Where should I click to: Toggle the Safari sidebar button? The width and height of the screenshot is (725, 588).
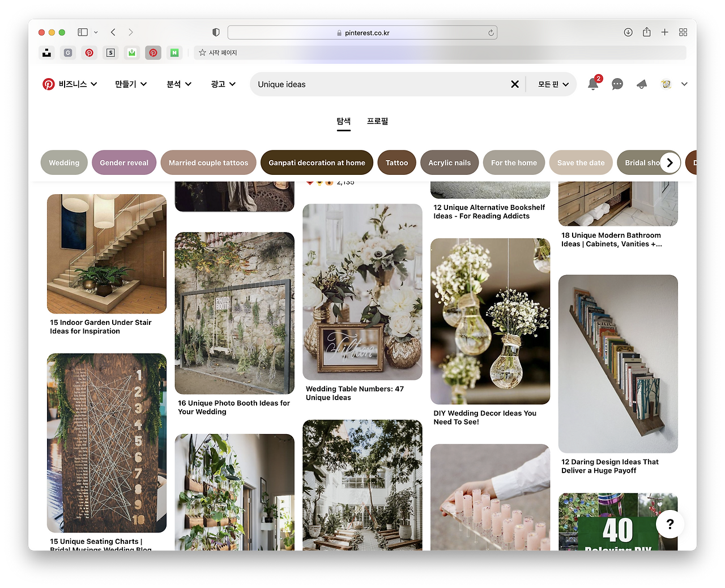coord(83,32)
